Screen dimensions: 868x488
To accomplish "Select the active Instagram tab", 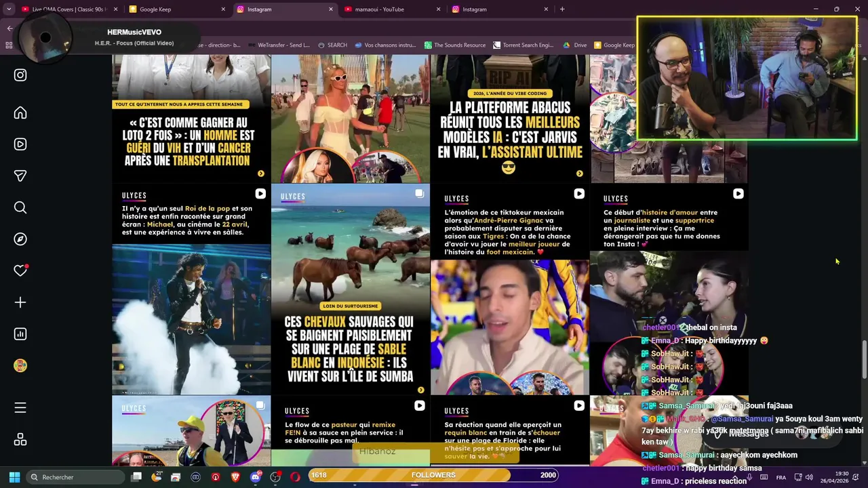I will pos(284,9).
